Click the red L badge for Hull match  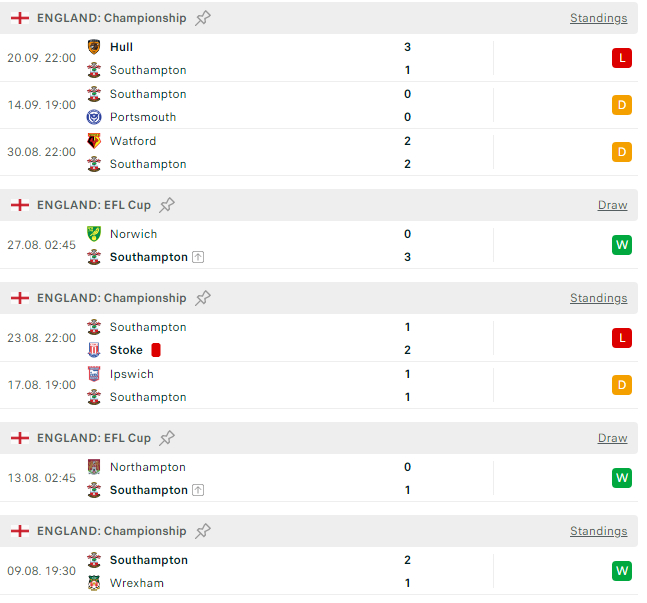pos(622,58)
